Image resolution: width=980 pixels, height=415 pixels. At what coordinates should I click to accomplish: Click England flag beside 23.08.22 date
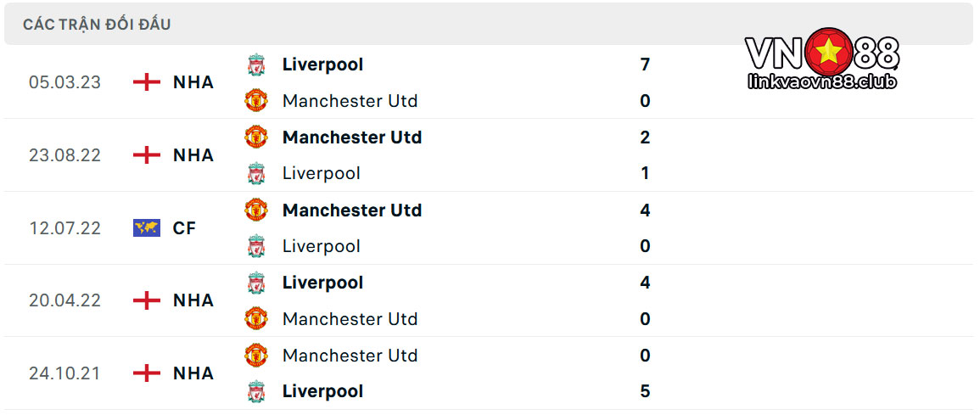146,155
